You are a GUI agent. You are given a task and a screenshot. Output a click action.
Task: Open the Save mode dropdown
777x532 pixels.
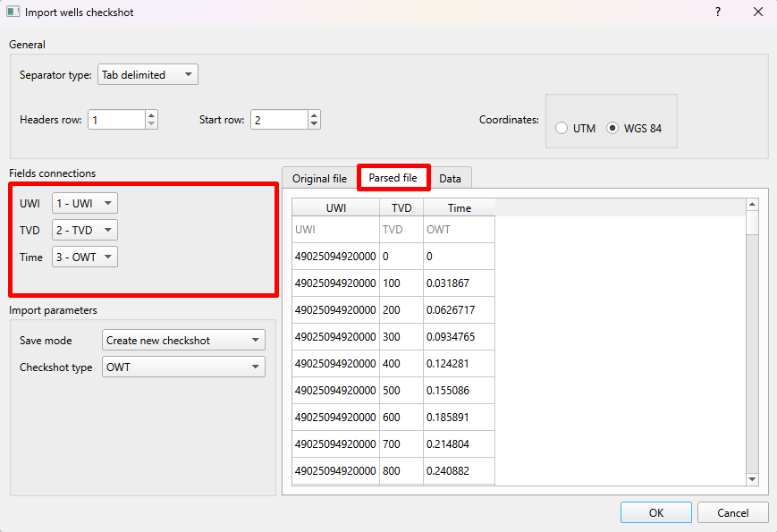[183, 340]
